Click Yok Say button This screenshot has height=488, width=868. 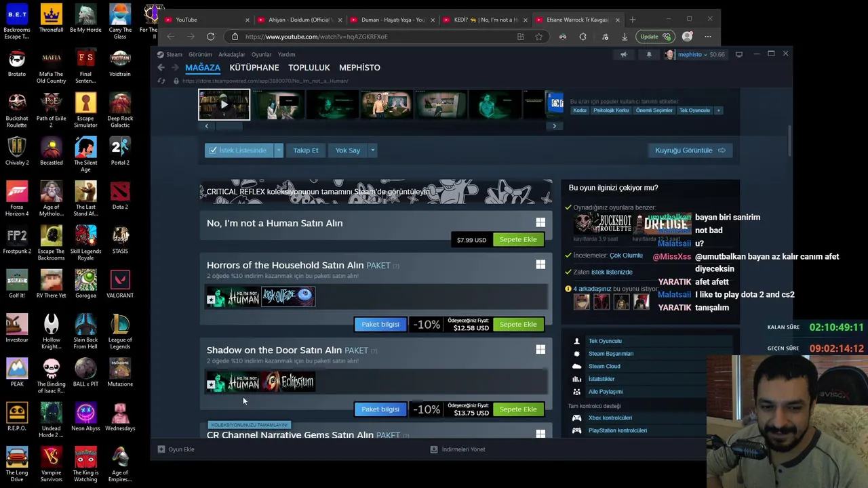pyautogui.click(x=348, y=150)
